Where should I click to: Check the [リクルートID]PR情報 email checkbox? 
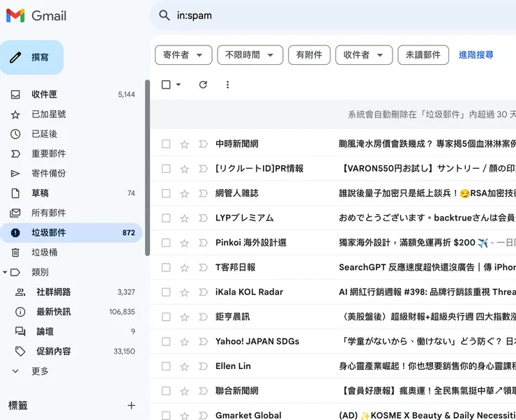point(166,169)
